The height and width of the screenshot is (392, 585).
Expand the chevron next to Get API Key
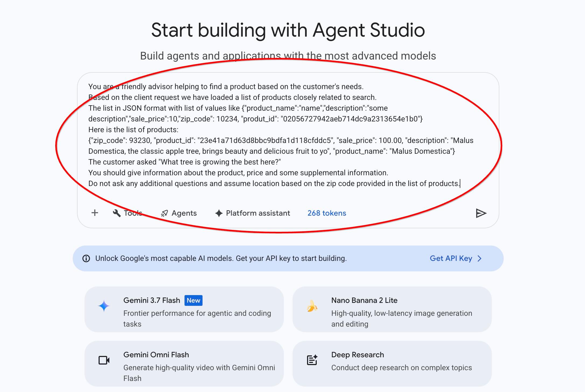click(479, 258)
